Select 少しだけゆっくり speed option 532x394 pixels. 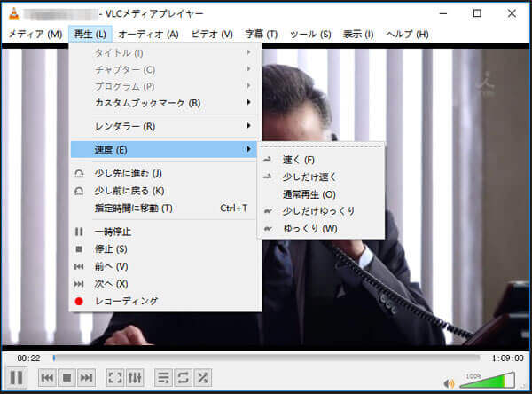(x=322, y=211)
